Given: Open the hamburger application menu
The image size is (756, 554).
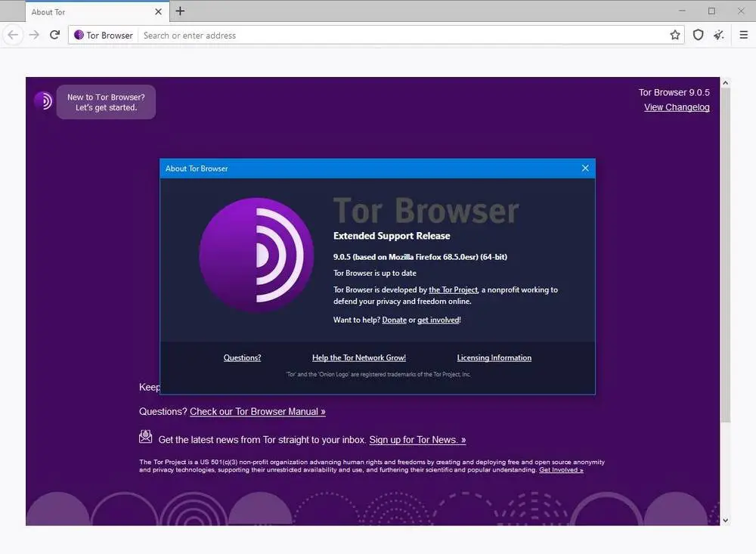Looking at the screenshot, I should (743, 35).
